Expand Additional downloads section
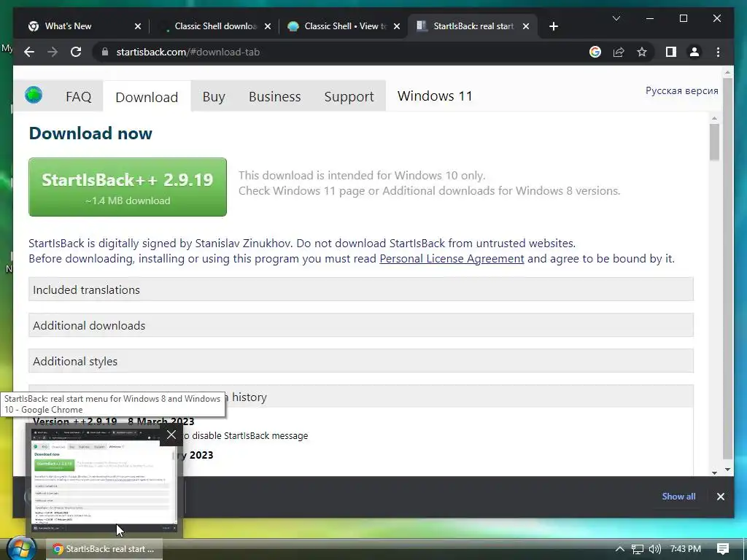The width and height of the screenshot is (747, 560). 360,325
